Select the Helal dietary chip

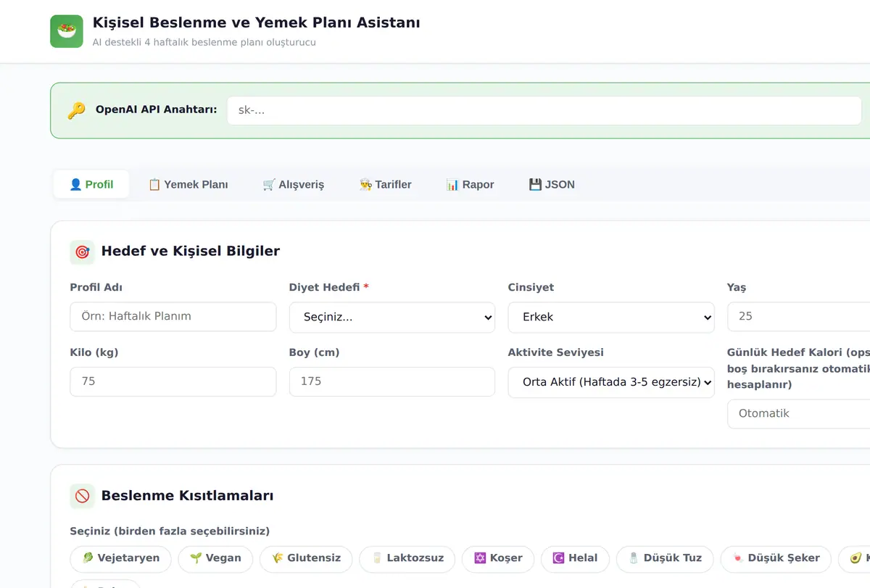(x=575, y=558)
